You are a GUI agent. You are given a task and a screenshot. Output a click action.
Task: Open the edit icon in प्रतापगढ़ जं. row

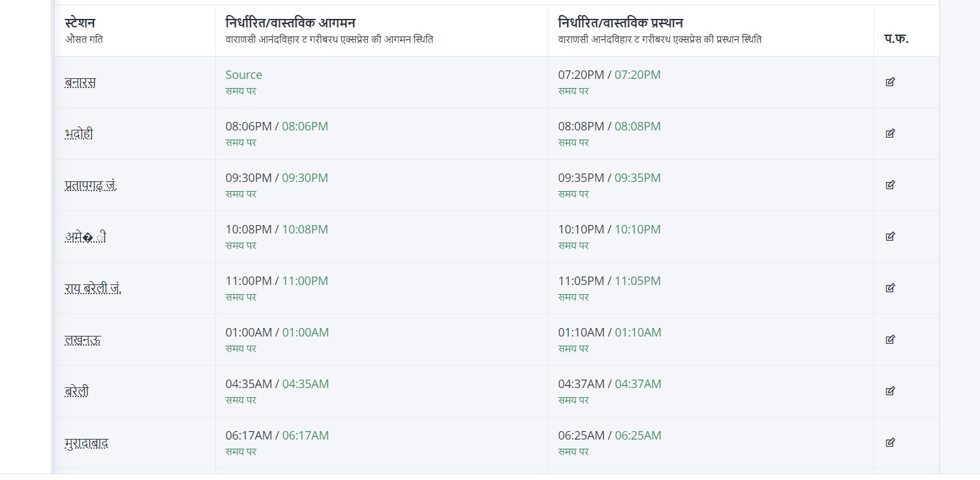(x=890, y=185)
